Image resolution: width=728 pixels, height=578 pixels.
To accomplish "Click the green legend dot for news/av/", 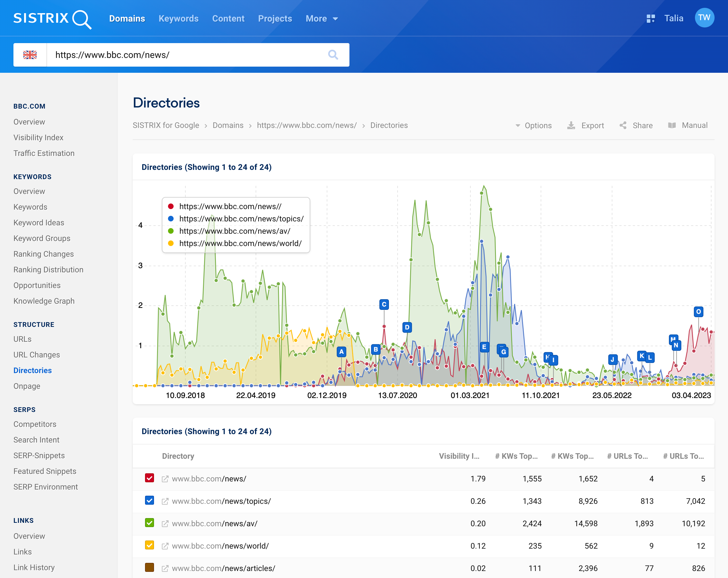I will pyautogui.click(x=171, y=231).
